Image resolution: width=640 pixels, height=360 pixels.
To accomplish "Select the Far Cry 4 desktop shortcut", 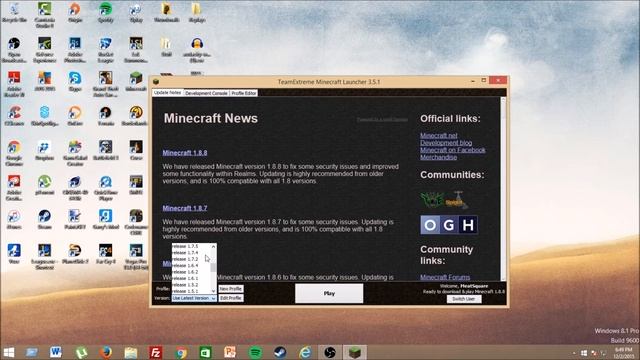I will point(106,254).
